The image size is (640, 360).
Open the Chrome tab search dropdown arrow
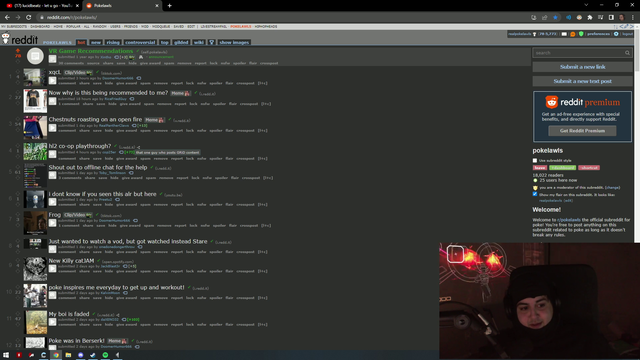click(586, 5)
